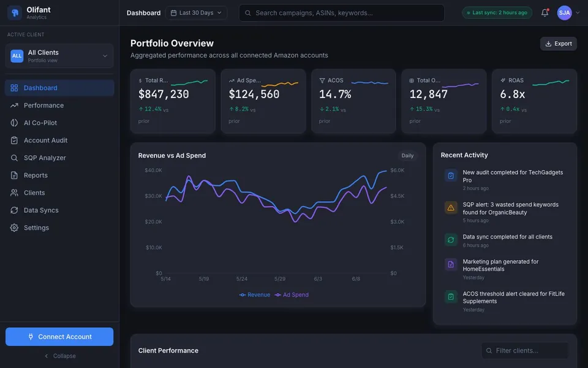Click the Export button
Image resolution: width=588 pixels, height=368 pixels.
tap(559, 44)
